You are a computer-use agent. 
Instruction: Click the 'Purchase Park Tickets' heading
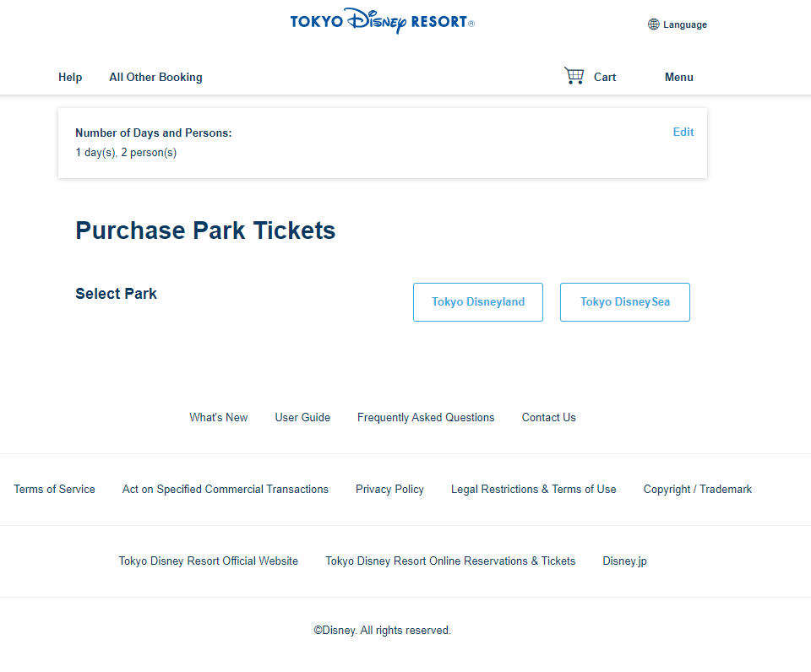pos(205,230)
